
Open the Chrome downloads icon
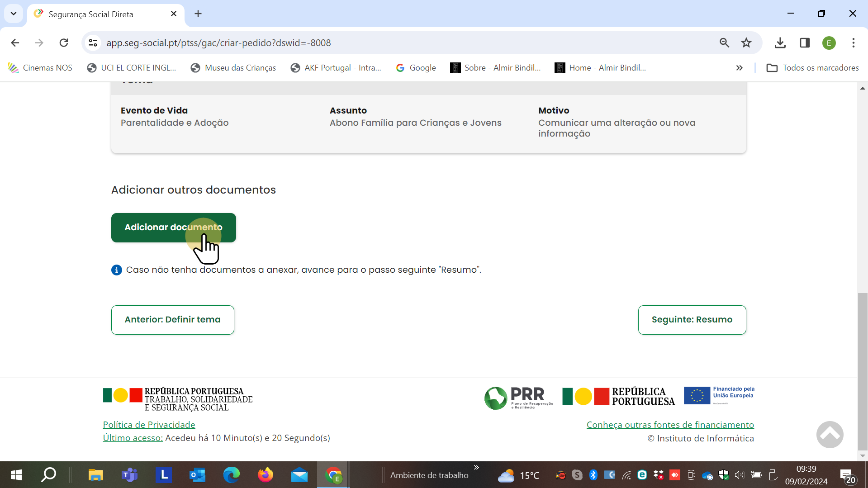[780, 43]
